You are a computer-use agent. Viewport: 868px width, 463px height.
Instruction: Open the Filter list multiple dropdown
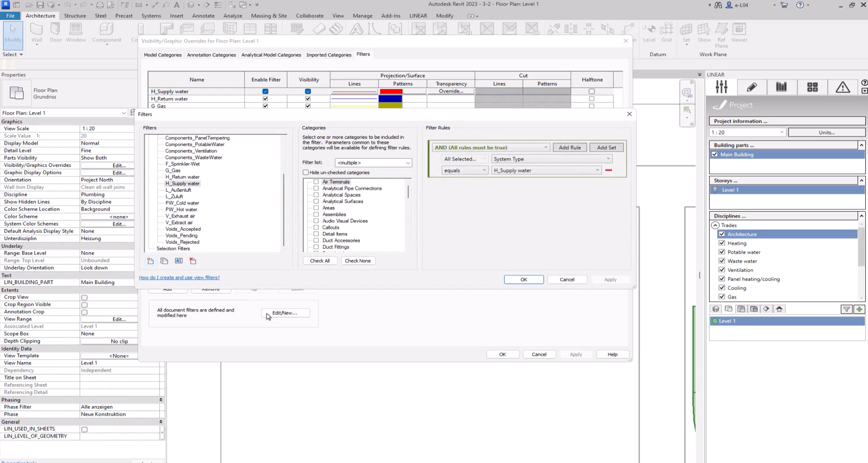click(x=373, y=163)
